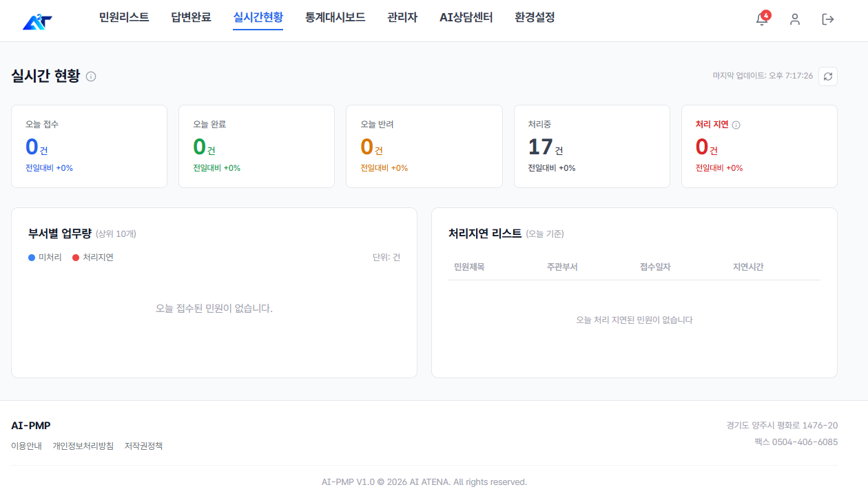Click the 민원제목 column header
This screenshot has width=868, height=496.
click(469, 267)
